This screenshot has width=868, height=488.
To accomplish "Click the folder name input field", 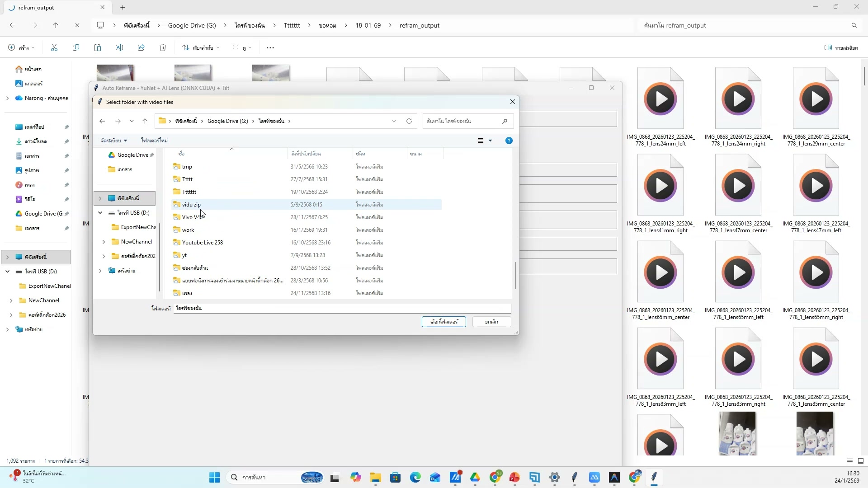I will (342, 308).
